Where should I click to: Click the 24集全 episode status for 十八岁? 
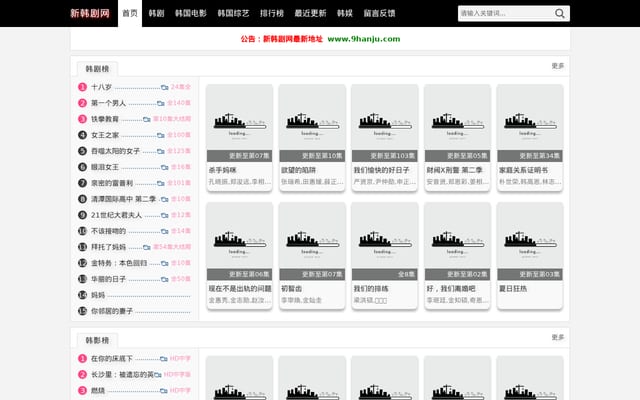coord(180,87)
